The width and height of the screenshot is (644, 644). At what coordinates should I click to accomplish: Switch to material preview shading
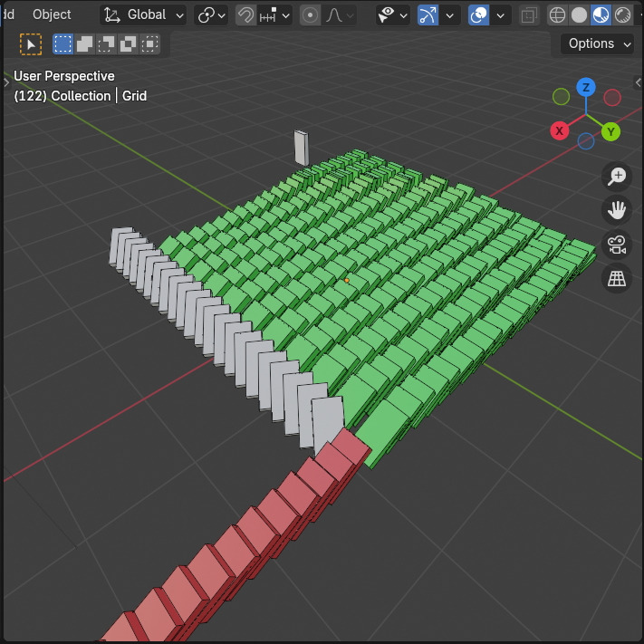pyautogui.click(x=601, y=15)
